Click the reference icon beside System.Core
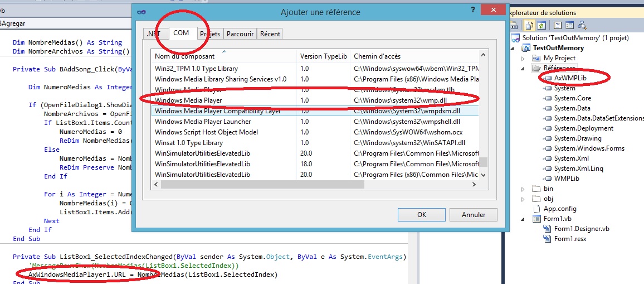This screenshot has width=644, height=284. [x=547, y=98]
